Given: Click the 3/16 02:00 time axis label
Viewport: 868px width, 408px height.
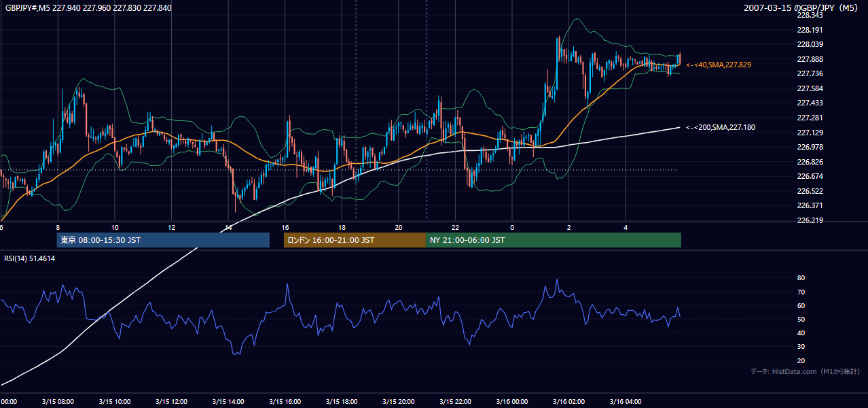Looking at the screenshot, I should pos(568,401).
